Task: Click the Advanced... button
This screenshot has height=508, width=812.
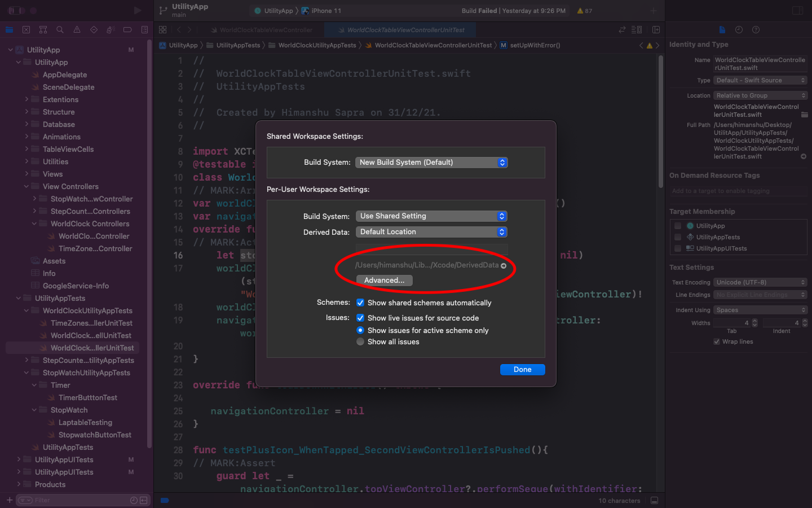Action: (384, 281)
